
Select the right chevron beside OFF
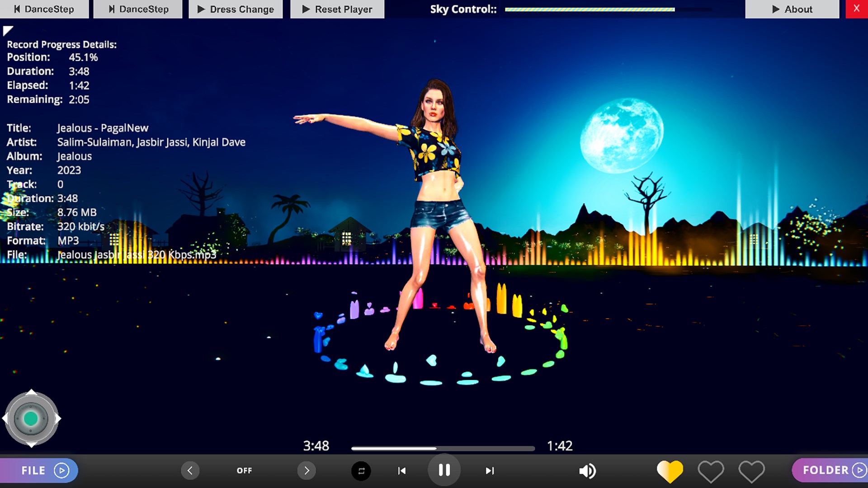coord(307,471)
